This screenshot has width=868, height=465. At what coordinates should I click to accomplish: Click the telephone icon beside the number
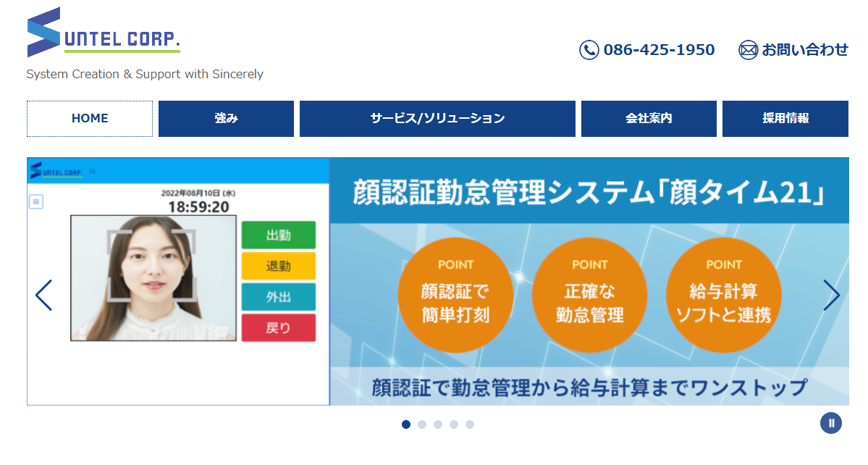tap(589, 50)
